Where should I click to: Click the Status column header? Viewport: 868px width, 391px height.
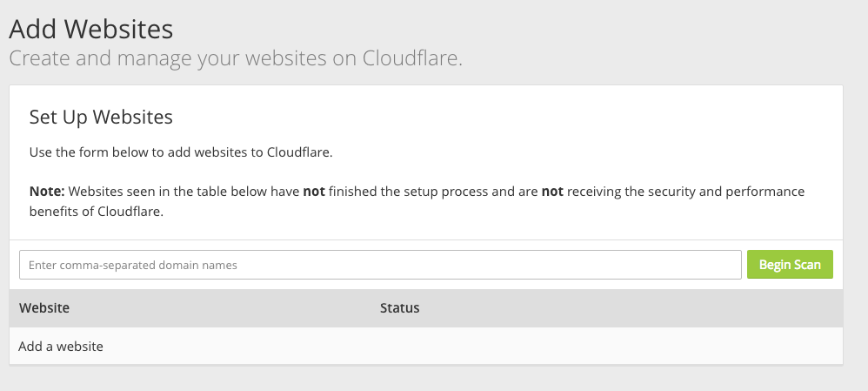click(400, 307)
